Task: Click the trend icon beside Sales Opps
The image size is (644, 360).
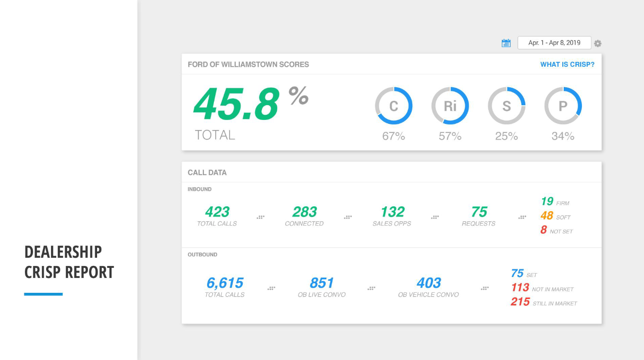Action: pos(435,216)
